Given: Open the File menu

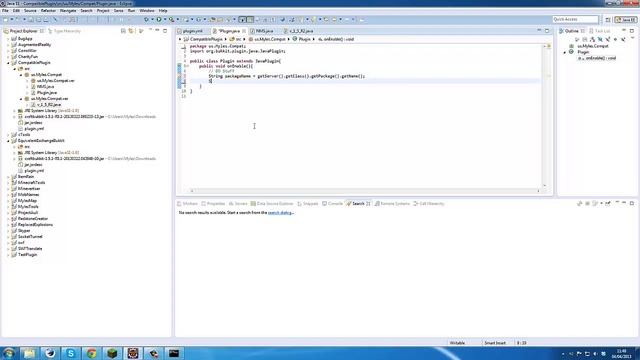Looking at the screenshot, I should tap(5, 11).
